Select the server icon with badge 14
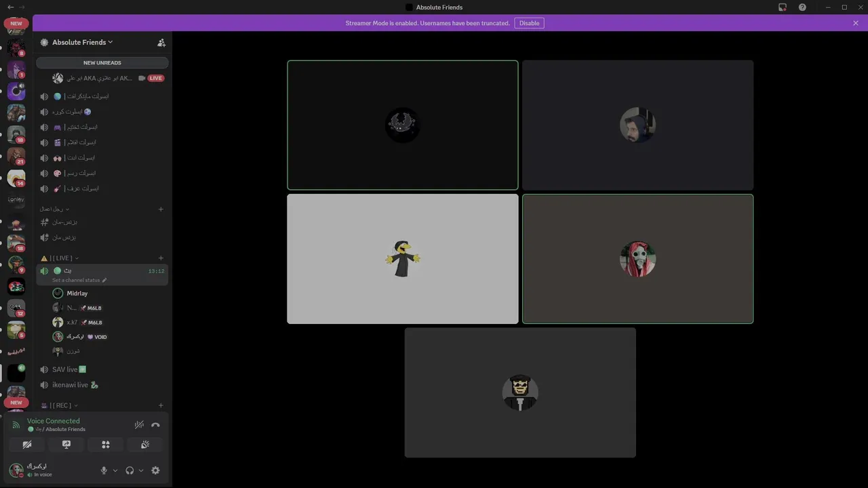Viewport: 868px width, 488px height. pos(16,178)
